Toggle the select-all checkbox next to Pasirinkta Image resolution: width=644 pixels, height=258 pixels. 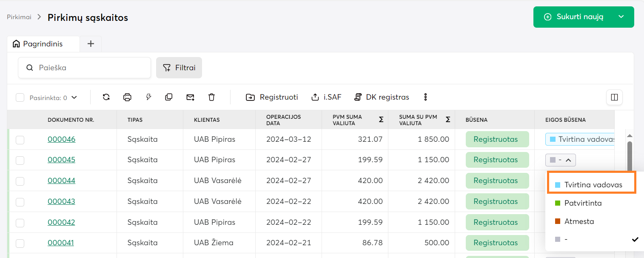click(x=20, y=97)
